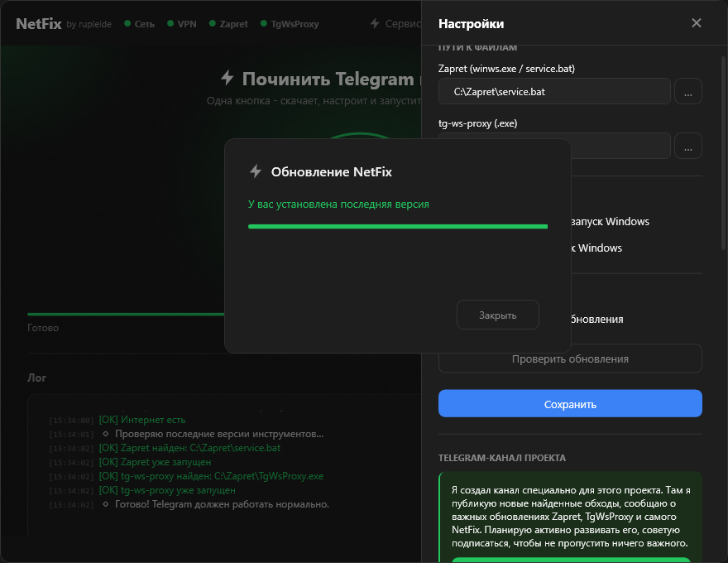Click the lightning icon in update dialog
728x563 pixels.
256,171
